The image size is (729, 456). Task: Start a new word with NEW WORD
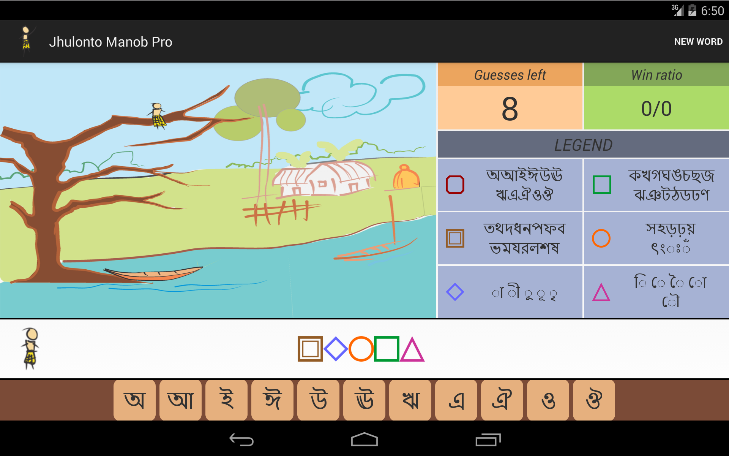(698, 42)
